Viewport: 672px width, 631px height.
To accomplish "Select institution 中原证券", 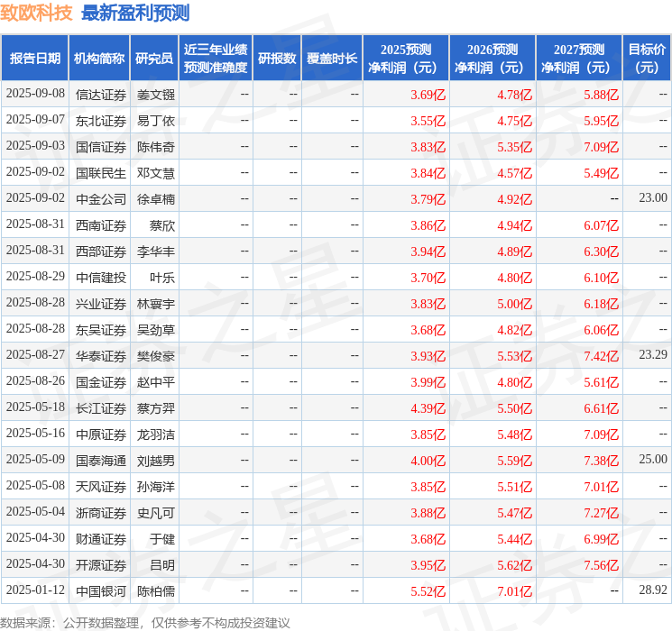I will [x=101, y=434].
